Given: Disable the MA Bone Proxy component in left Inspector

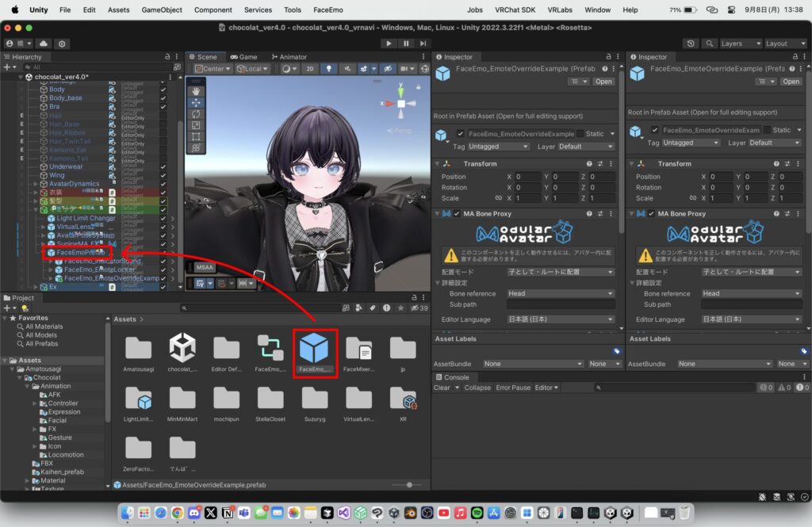Looking at the screenshot, I should tap(457, 214).
